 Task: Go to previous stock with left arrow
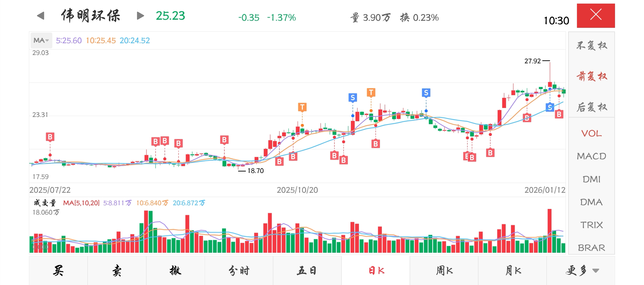click(x=41, y=16)
